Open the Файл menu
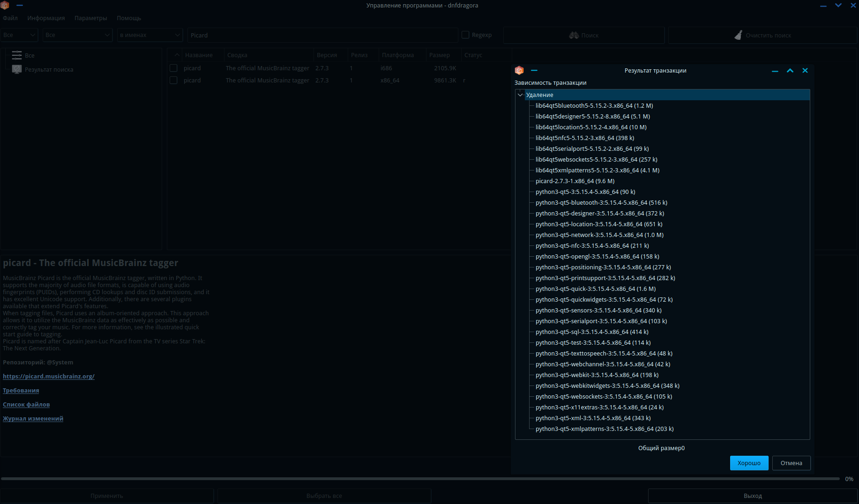Viewport: 859px width, 504px height. point(10,18)
